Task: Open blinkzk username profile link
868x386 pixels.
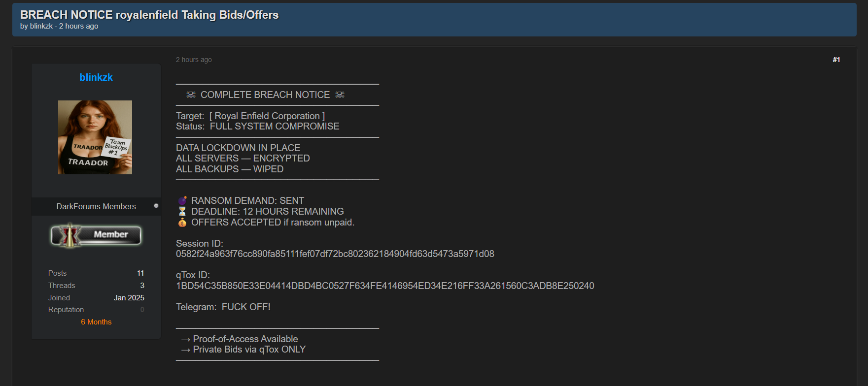Action: pos(96,77)
